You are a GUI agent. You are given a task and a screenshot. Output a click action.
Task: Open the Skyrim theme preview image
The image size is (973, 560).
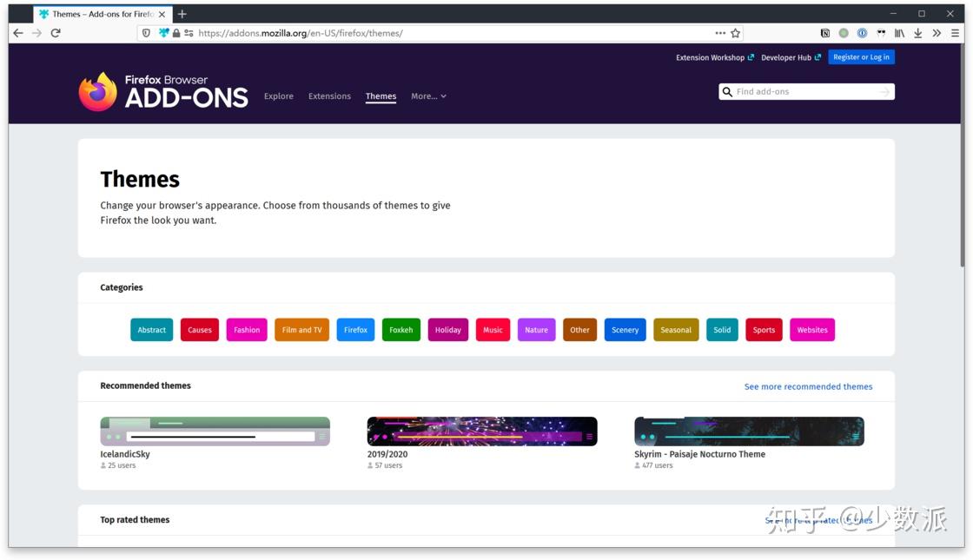click(x=749, y=431)
